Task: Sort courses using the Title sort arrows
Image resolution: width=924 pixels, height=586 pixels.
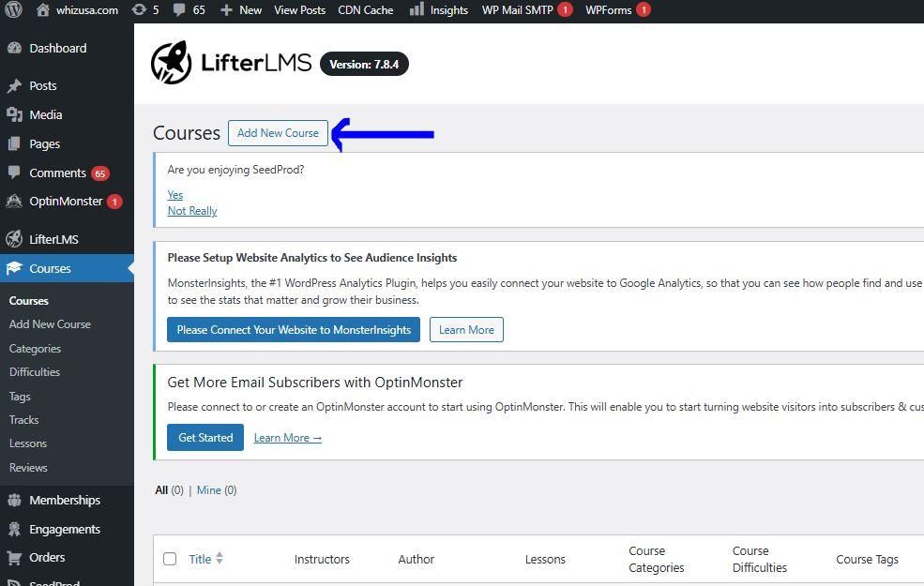Action: [220, 558]
